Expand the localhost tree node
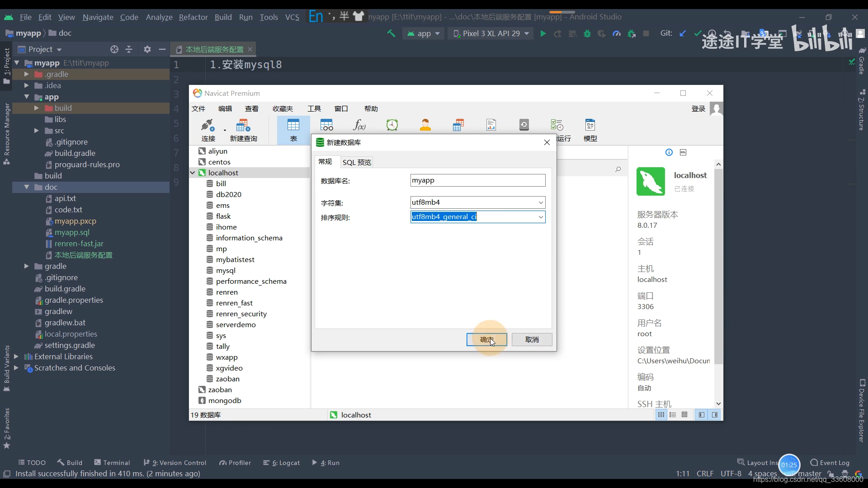 (x=194, y=173)
